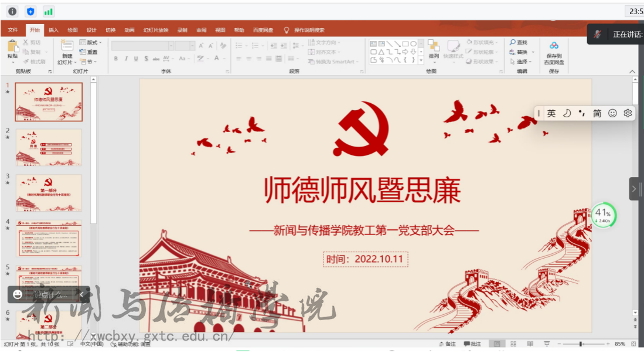Open the Select (选择) dropdown

click(521, 62)
